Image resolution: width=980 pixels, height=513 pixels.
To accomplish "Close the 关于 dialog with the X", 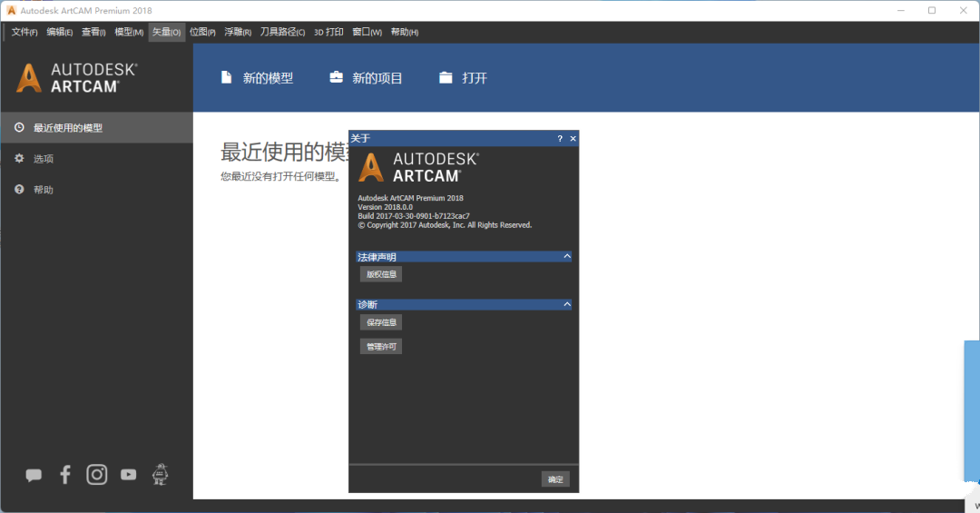I will pos(573,138).
